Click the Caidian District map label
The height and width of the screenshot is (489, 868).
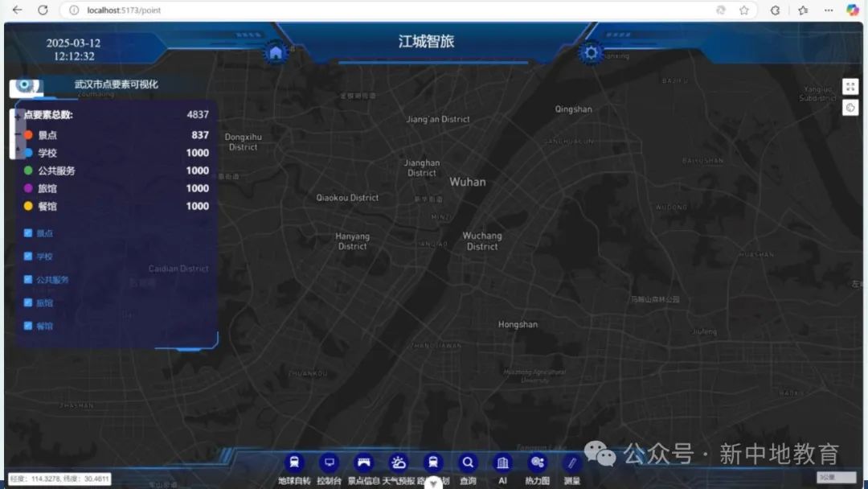tap(178, 269)
